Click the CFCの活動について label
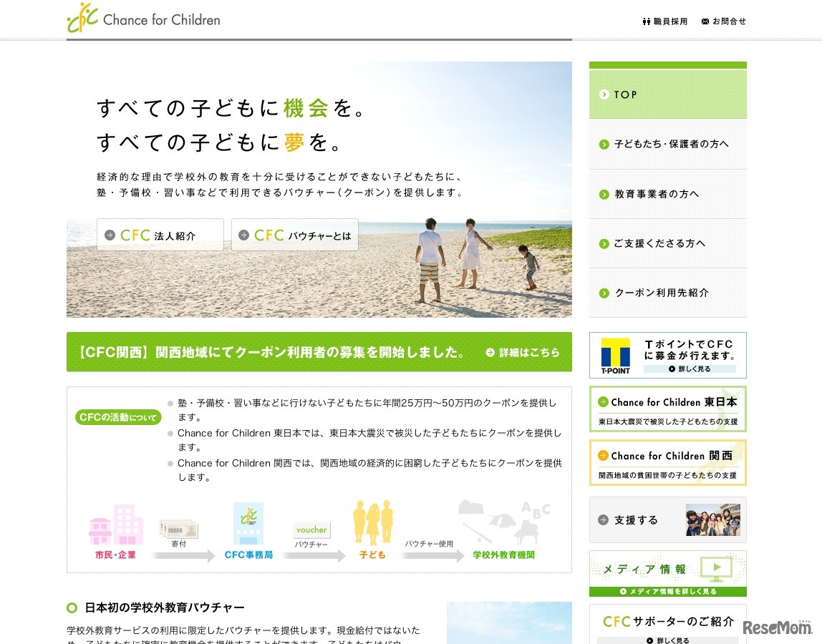The image size is (822, 644). [118, 417]
